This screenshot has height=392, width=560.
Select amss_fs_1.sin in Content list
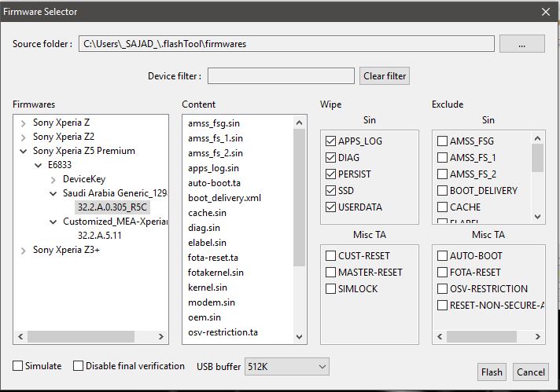[x=216, y=138]
